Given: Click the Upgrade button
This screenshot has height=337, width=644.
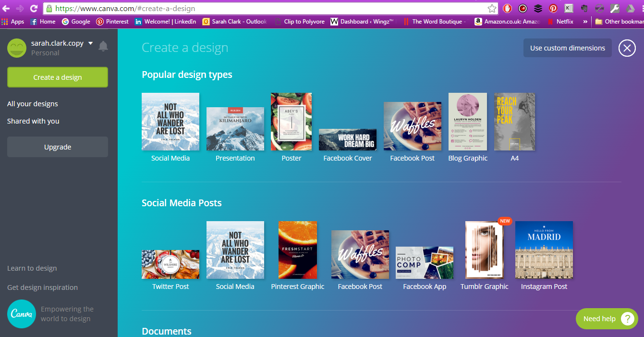Looking at the screenshot, I should tap(58, 147).
